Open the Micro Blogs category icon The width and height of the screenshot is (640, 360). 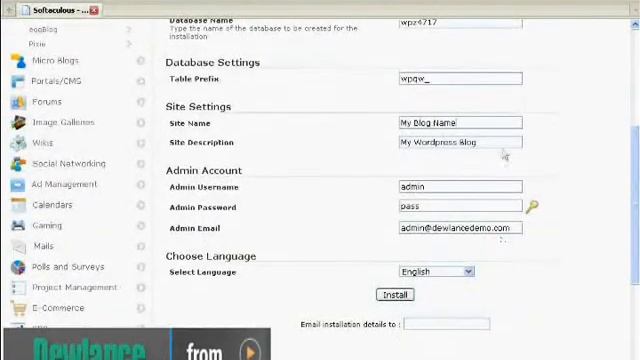(x=18, y=61)
